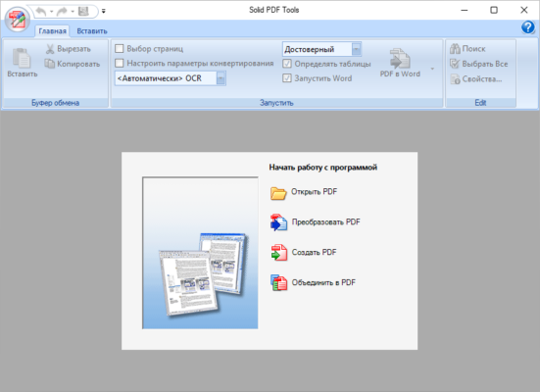Click the Save disk icon in quick access toolbar

click(83, 12)
